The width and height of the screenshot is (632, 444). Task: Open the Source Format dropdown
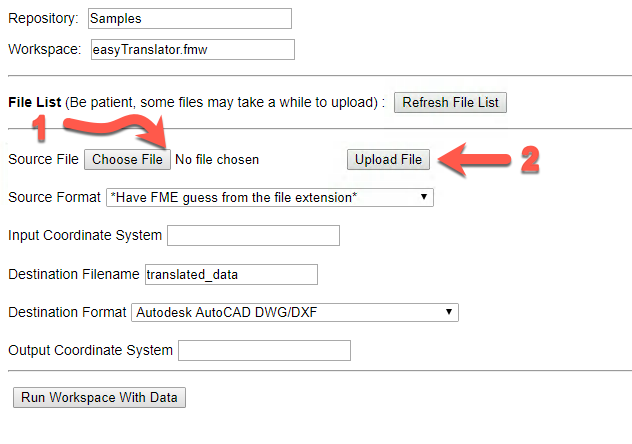tap(270, 197)
